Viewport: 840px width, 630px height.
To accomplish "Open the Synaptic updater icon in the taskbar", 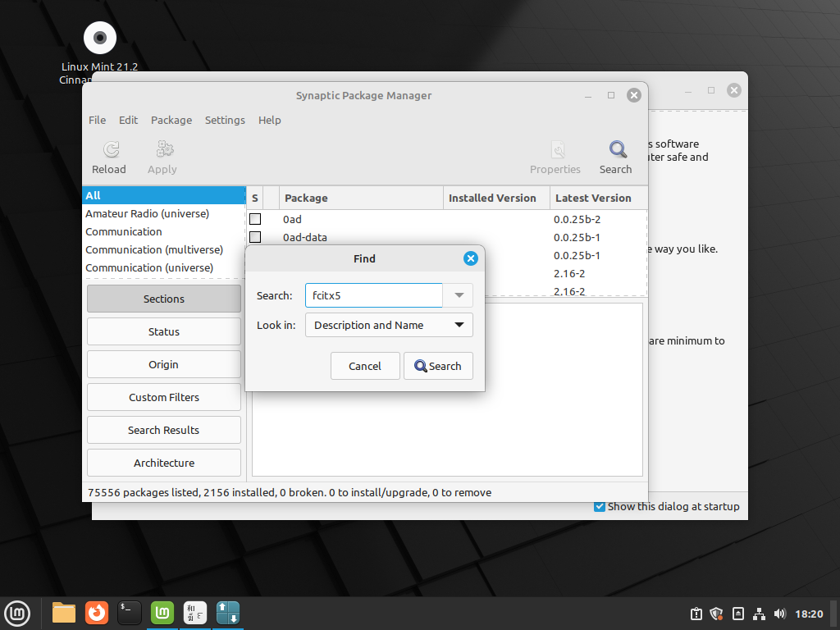I will pyautogui.click(x=227, y=613).
